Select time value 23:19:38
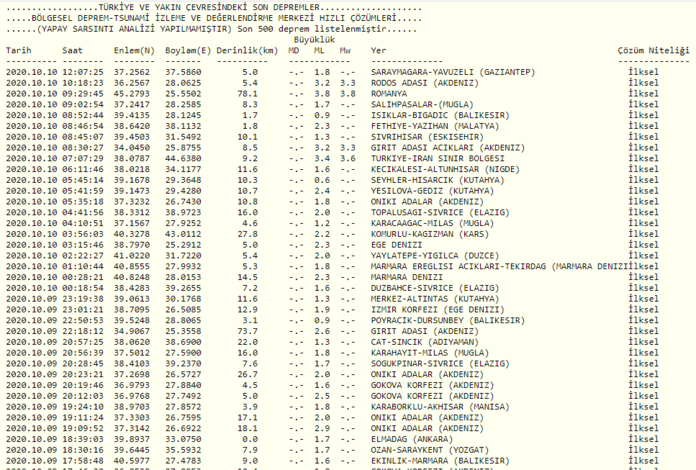Screen dimensions: 696x470 [x=83, y=299]
